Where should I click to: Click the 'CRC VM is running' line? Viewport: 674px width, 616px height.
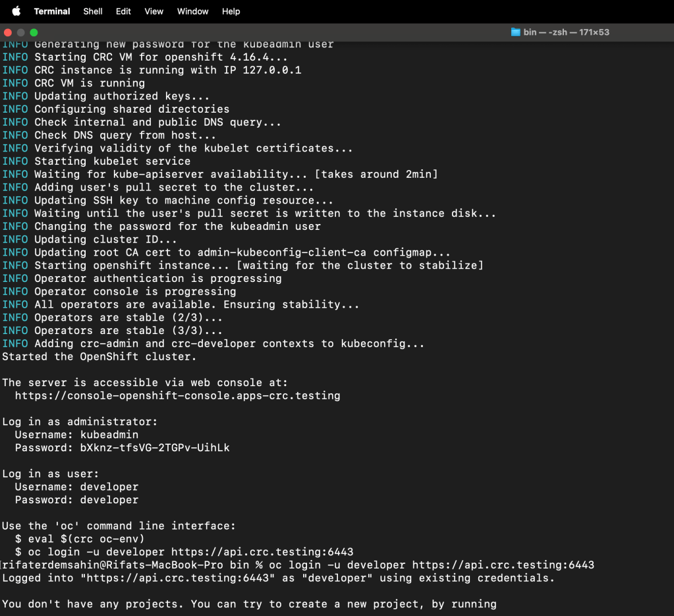pyautogui.click(x=74, y=84)
